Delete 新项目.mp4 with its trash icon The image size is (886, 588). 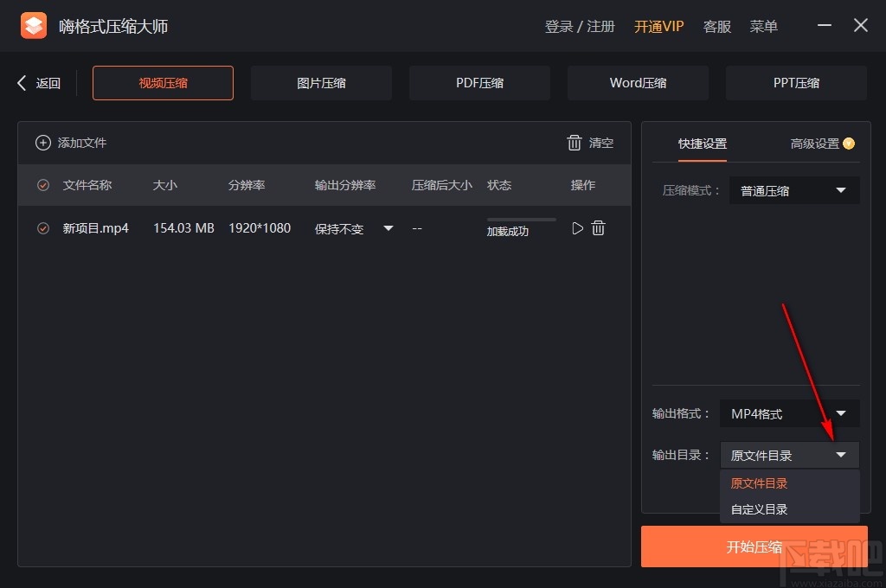tap(598, 227)
